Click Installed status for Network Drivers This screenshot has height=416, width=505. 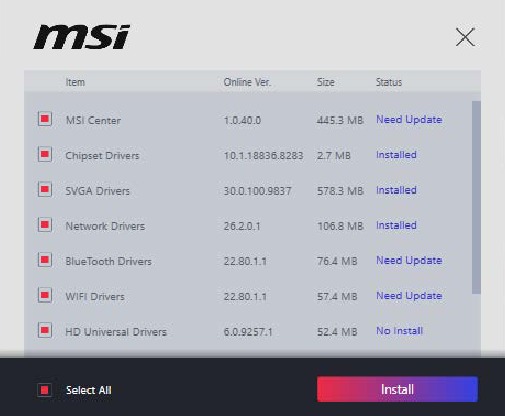pyautogui.click(x=396, y=225)
